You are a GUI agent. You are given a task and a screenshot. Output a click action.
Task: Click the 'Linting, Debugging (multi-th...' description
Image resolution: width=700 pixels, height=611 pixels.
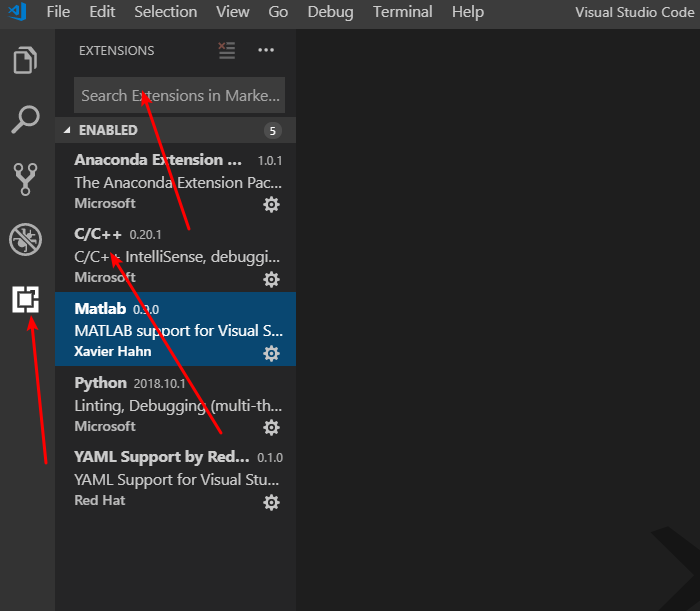click(178, 406)
